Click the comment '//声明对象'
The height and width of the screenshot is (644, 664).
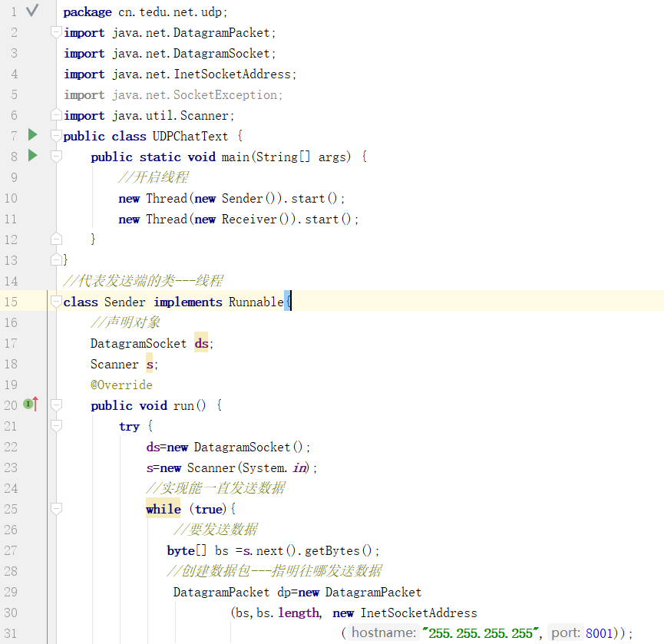pos(125,322)
